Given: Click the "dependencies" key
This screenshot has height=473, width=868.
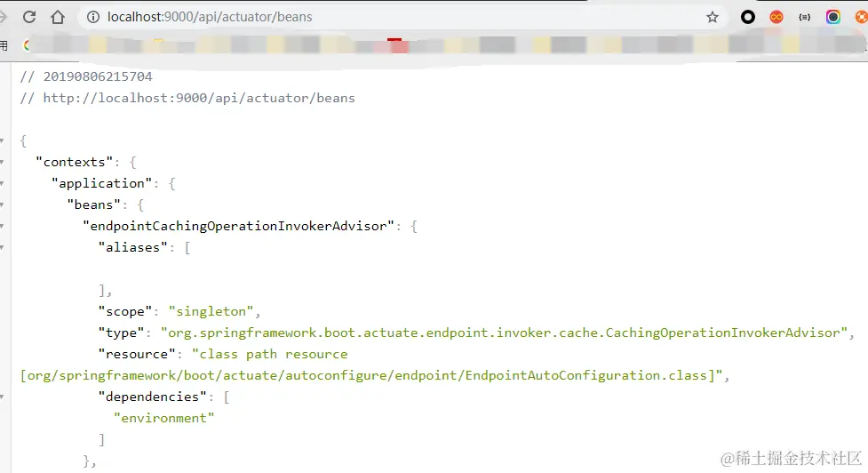Looking at the screenshot, I should [x=152, y=397].
